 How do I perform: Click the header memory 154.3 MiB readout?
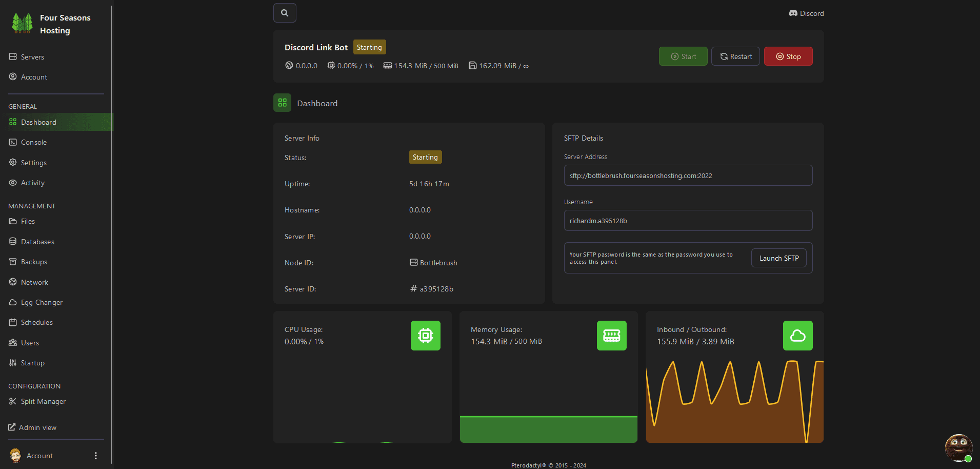point(421,66)
